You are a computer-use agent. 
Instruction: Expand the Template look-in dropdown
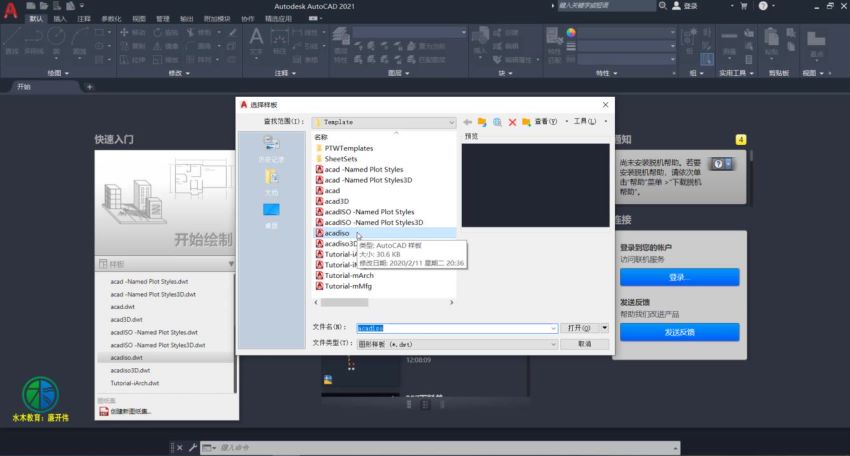coord(451,123)
